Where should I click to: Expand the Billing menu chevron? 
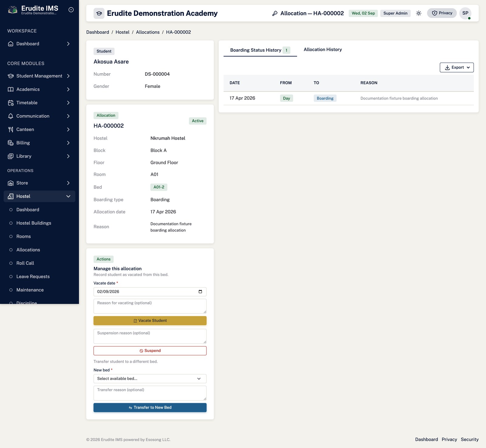(x=68, y=143)
